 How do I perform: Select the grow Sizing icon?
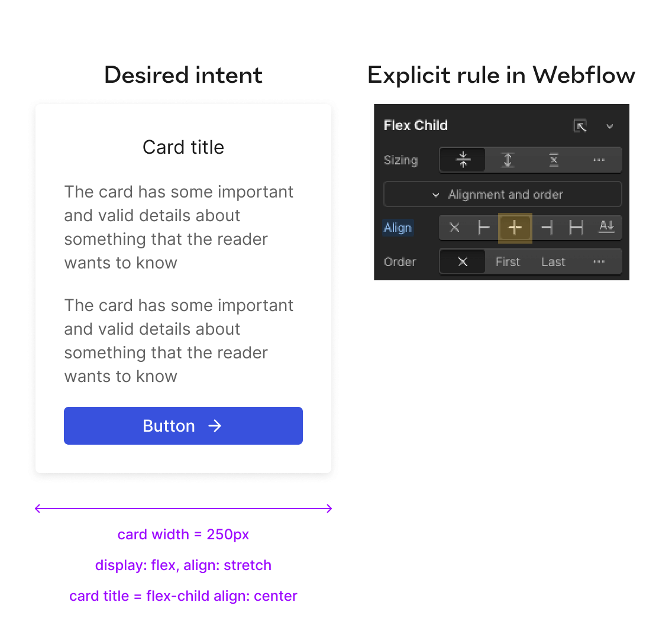pos(508,160)
